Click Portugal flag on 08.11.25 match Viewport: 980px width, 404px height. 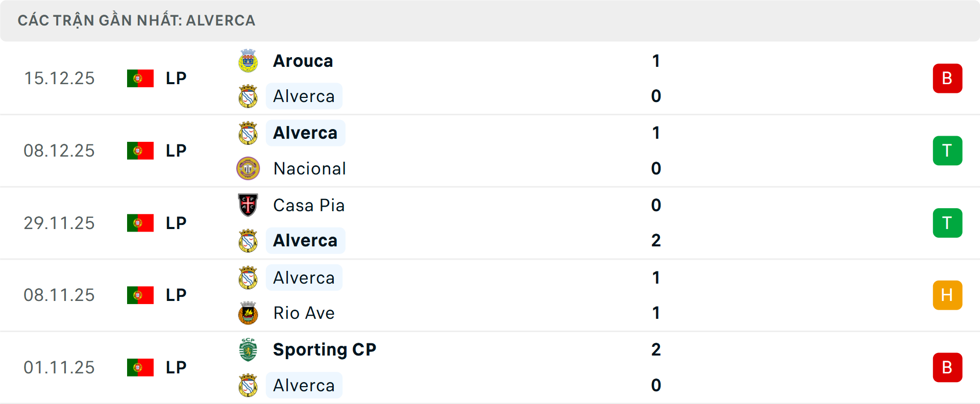140,295
